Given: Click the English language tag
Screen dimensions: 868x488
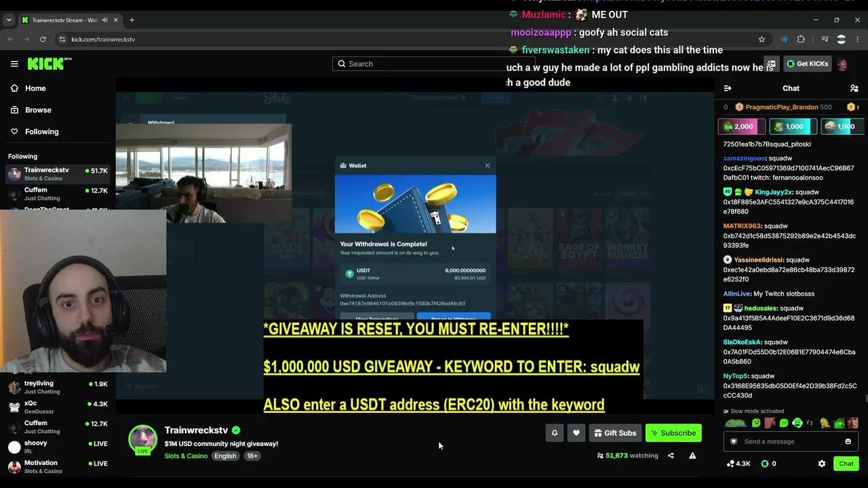Looking at the screenshot, I should [x=225, y=456].
